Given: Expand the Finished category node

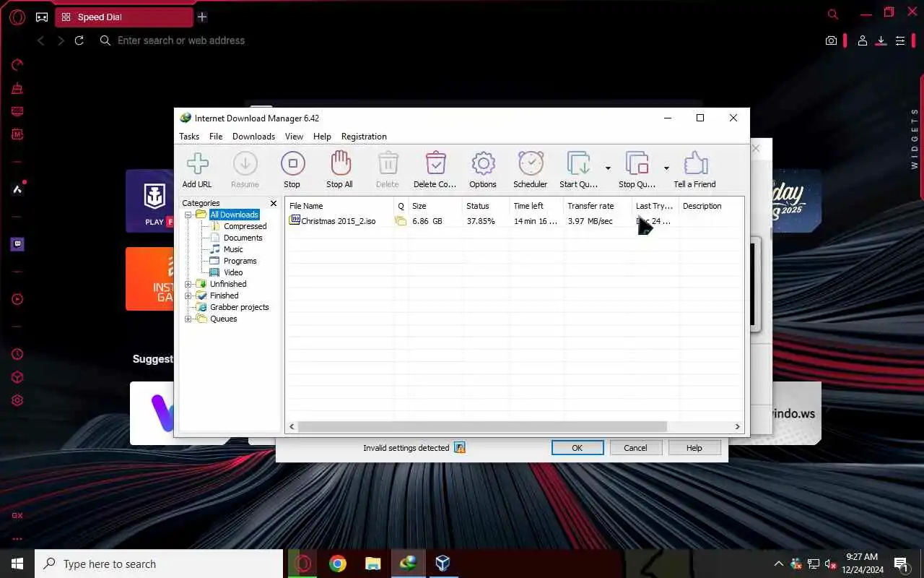Looking at the screenshot, I should tap(188, 296).
